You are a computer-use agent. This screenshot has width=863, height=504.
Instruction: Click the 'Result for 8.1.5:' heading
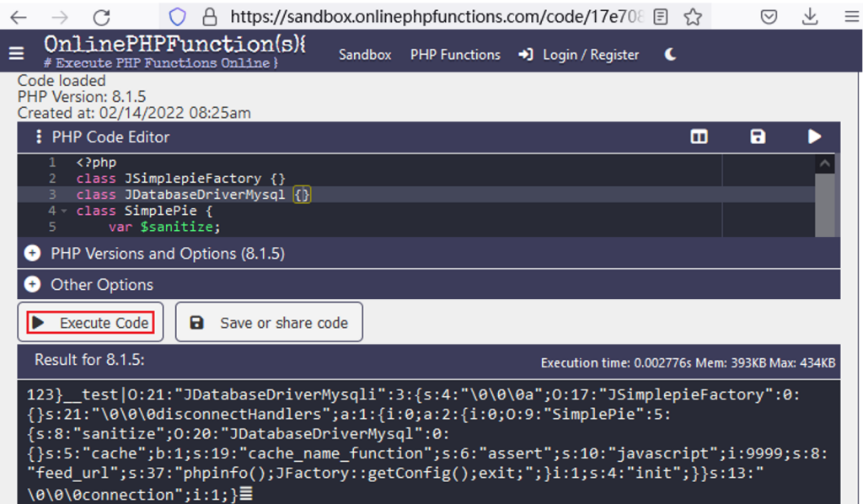click(x=89, y=360)
